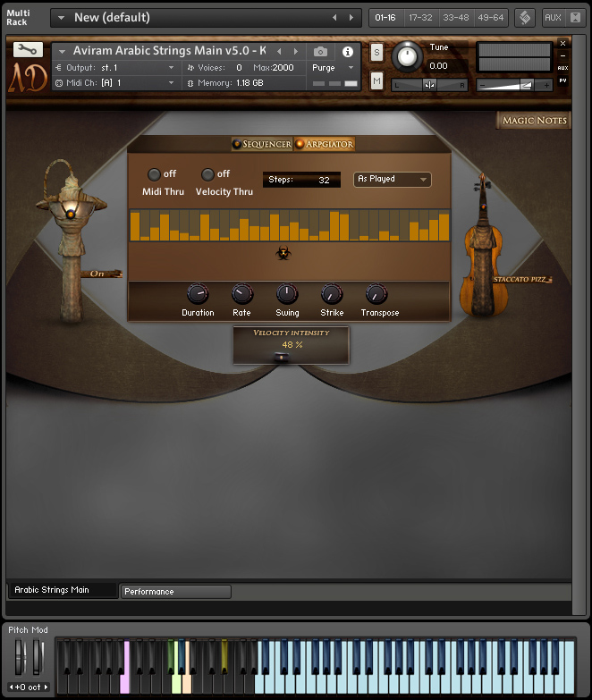The width and height of the screenshot is (592, 700).
Task: Click the Strike knob
Action: point(332,294)
